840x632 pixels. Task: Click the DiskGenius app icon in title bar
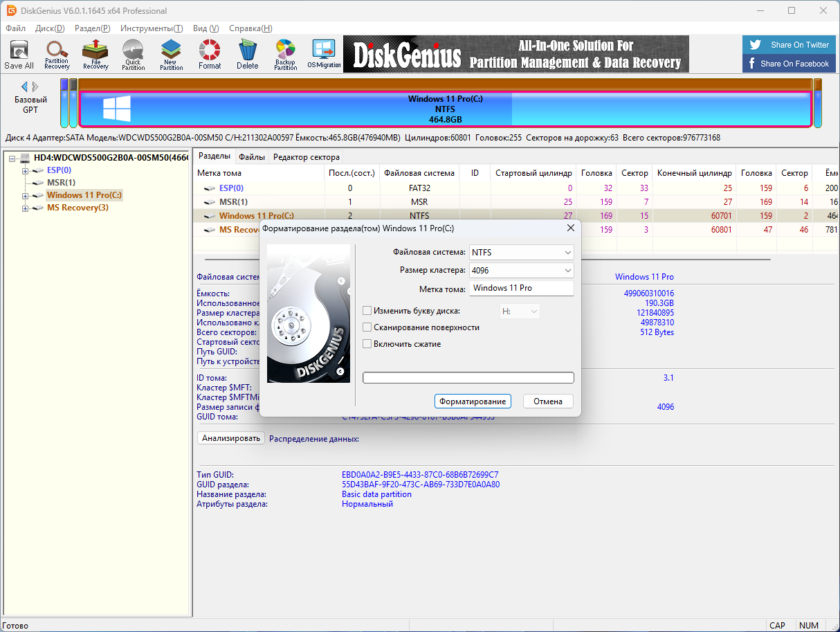pos(11,10)
